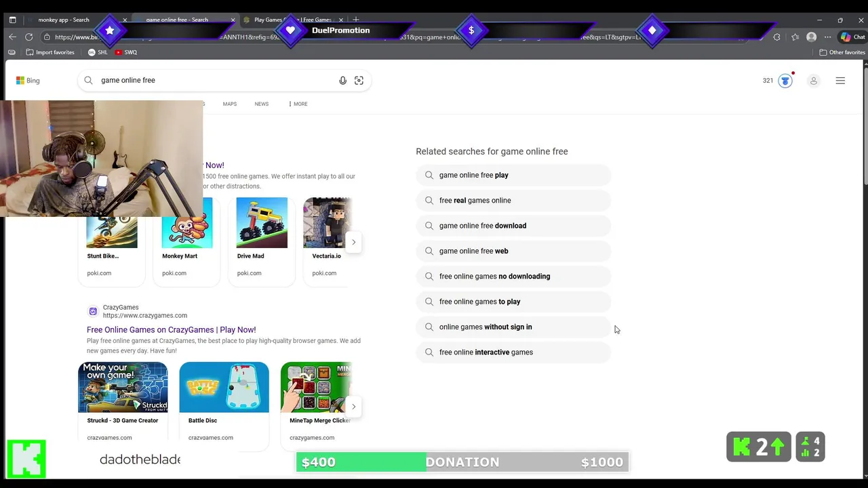Search related: game online free web
This screenshot has width=868, height=488.
(513, 251)
